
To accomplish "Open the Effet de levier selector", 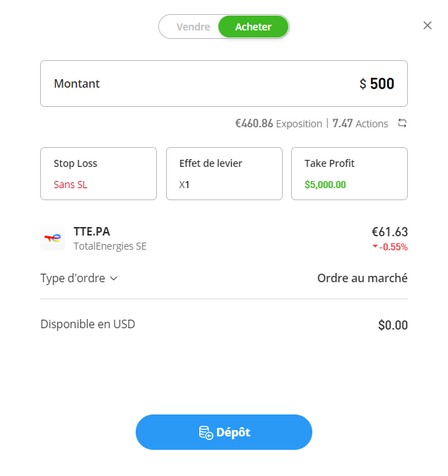I will point(224,173).
